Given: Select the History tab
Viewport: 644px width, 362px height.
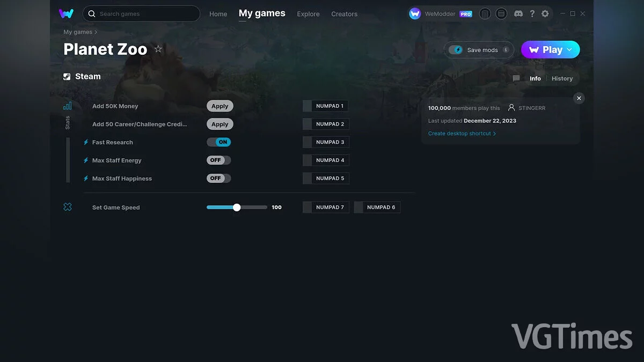Looking at the screenshot, I should coord(562,78).
